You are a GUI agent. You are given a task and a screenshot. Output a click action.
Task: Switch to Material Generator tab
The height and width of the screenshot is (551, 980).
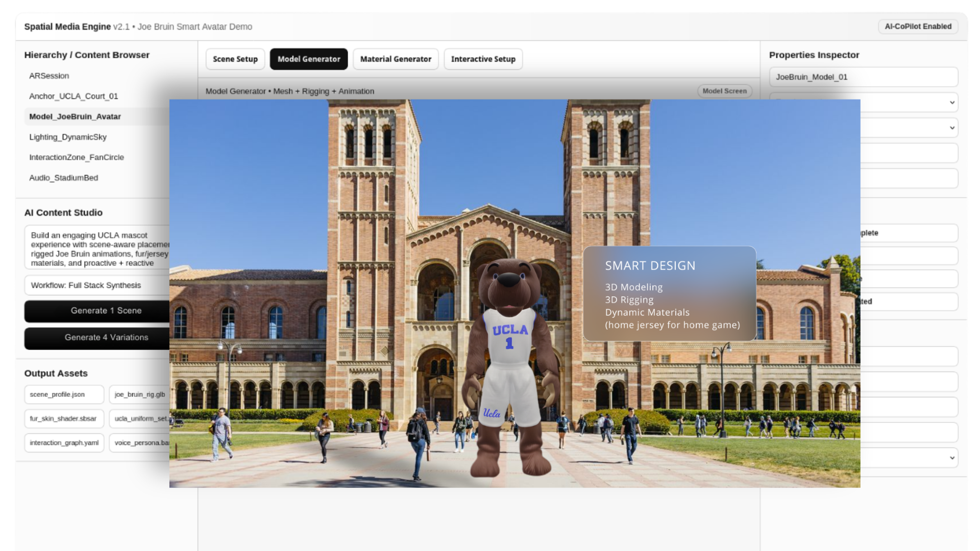pos(396,59)
